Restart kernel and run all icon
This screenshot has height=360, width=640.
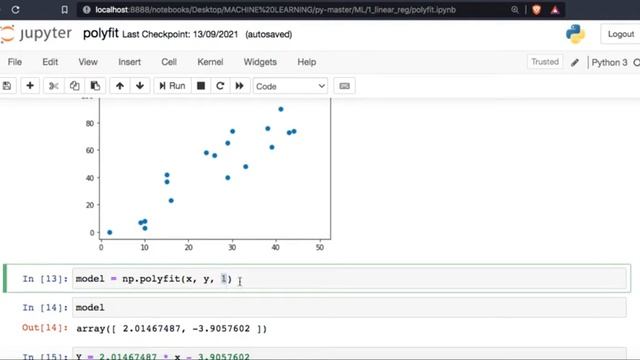(x=240, y=86)
